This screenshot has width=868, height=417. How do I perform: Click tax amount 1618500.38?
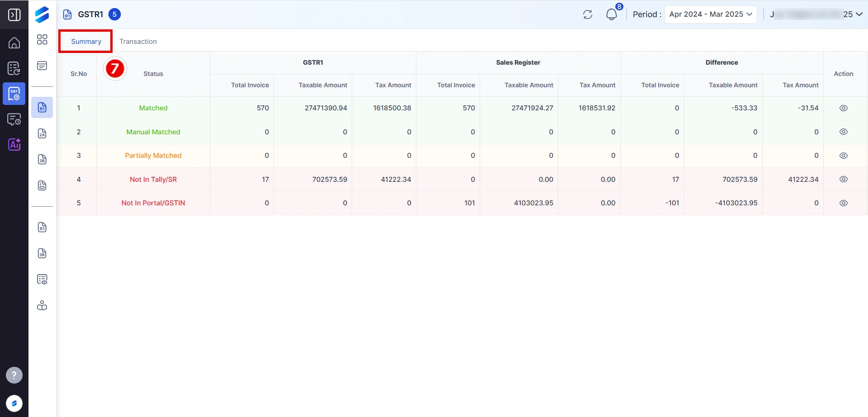392,108
